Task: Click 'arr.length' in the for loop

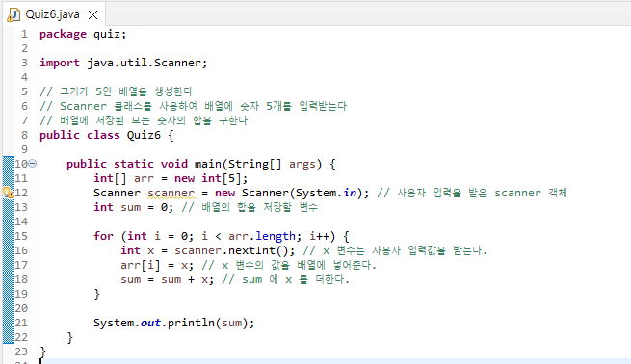Action: (x=262, y=236)
